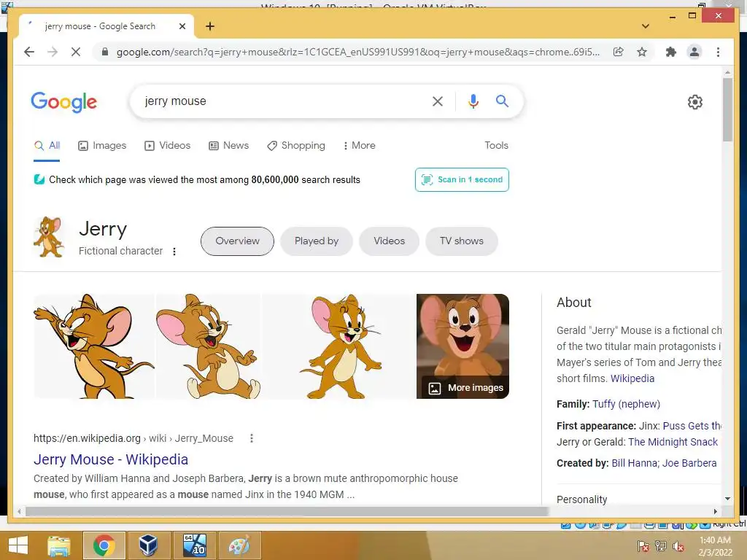Open the Extensions puzzle icon
Screen dimensions: 747x560
click(671, 52)
